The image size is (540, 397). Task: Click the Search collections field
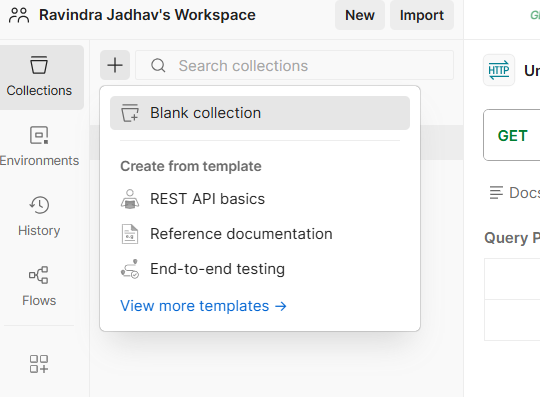point(294,65)
